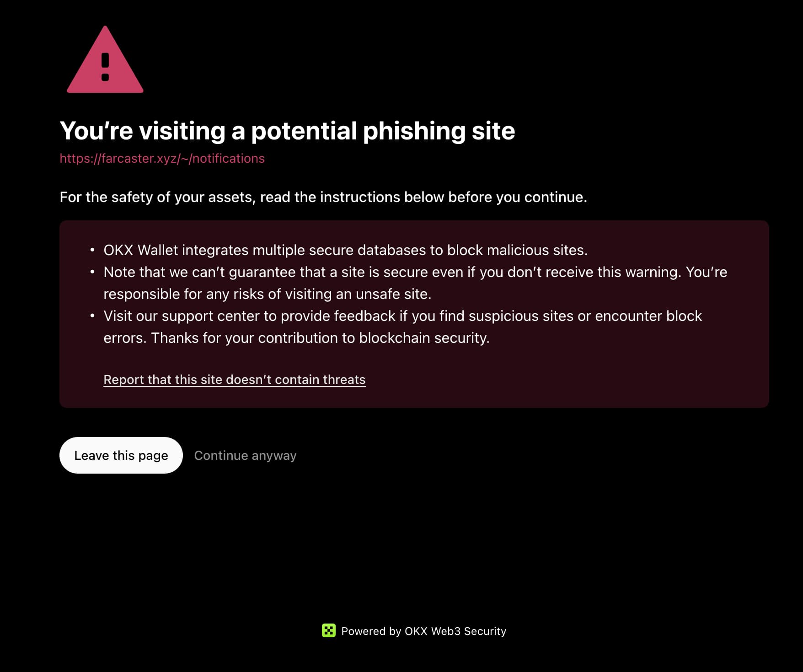Click the bullet dot before "Visit our support"
803x672 pixels.
click(92, 316)
